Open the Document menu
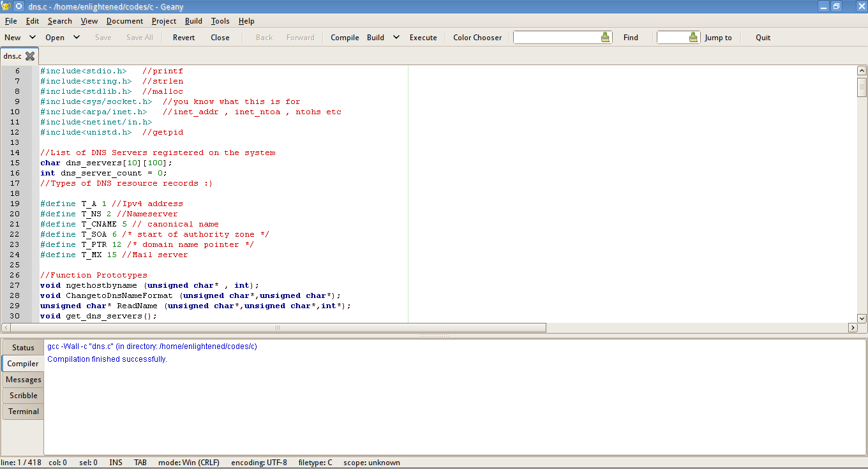Image resolution: width=868 pixels, height=469 pixels. point(124,21)
